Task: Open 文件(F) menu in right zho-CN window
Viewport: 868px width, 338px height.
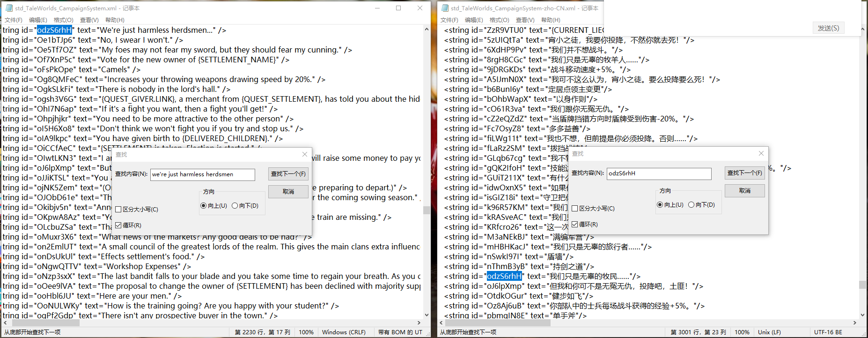Action: click(x=449, y=20)
